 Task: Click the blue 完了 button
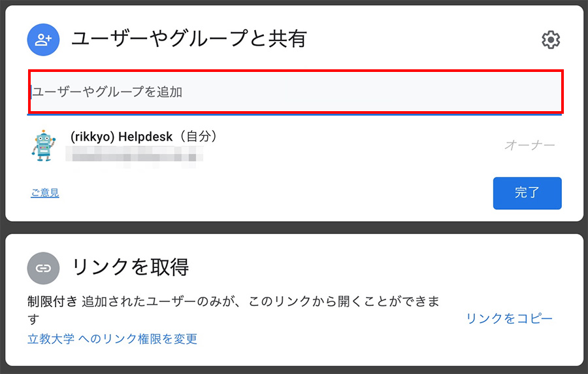(x=527, y=193)
